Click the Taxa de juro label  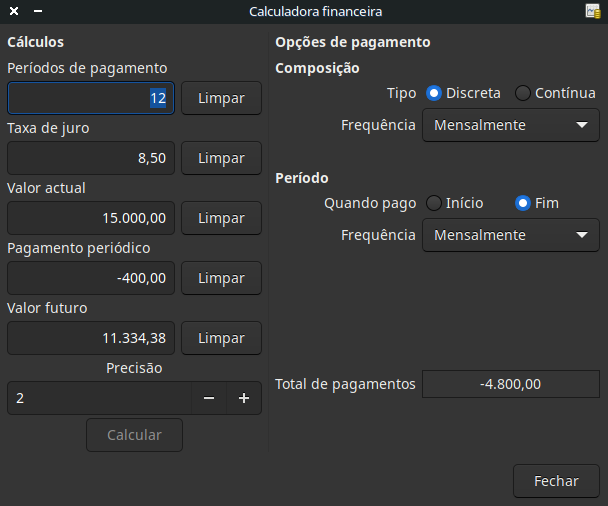point(48,128)
